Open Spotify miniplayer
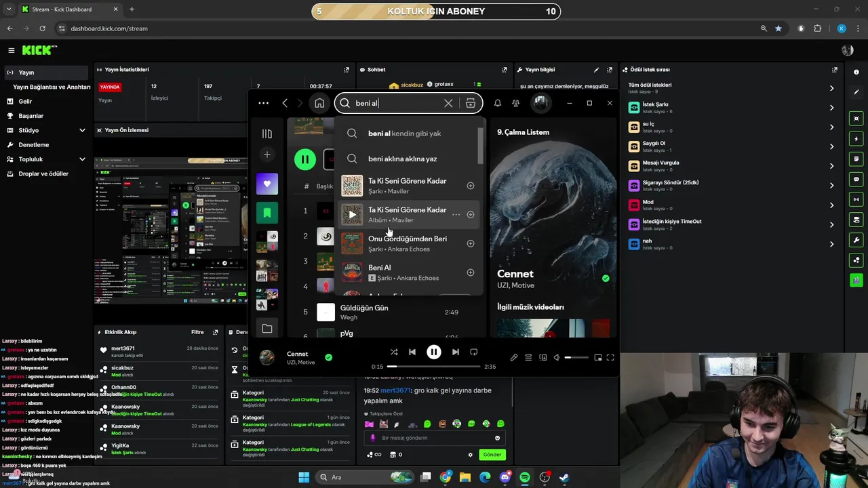Screen dimensions: 868x488 point(598,357)
